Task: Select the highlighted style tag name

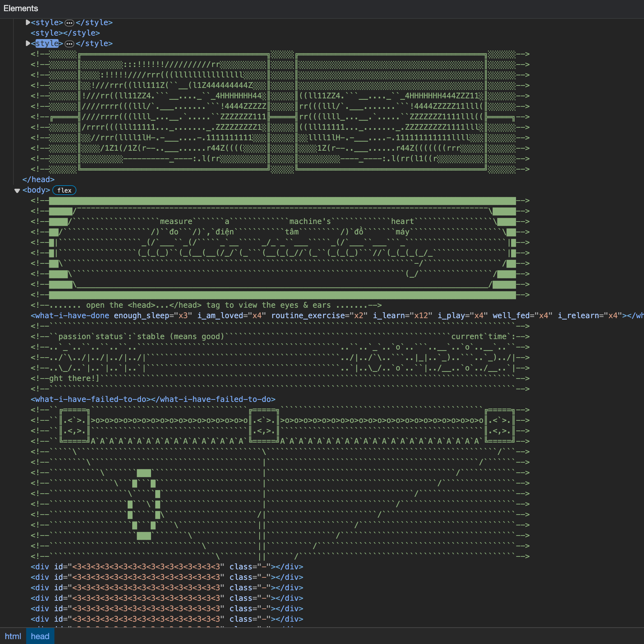Action: pyautogui.click(x=47, y=44)
